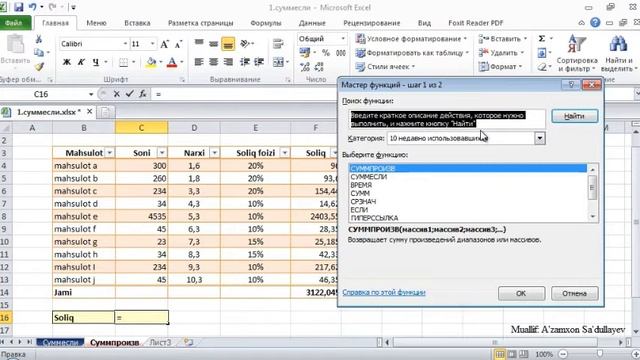
Task: Click the accounting currency format icon
Action: (304, 53)
